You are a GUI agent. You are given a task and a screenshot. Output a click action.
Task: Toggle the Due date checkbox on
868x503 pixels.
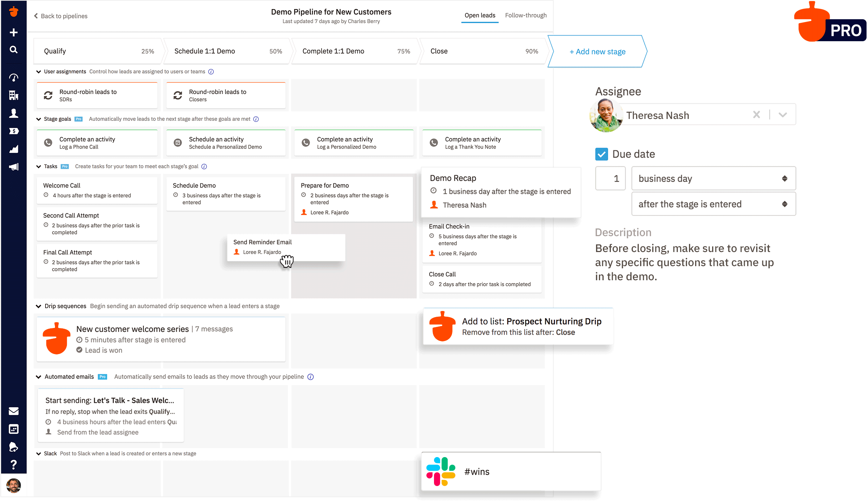tap(601, 154)
